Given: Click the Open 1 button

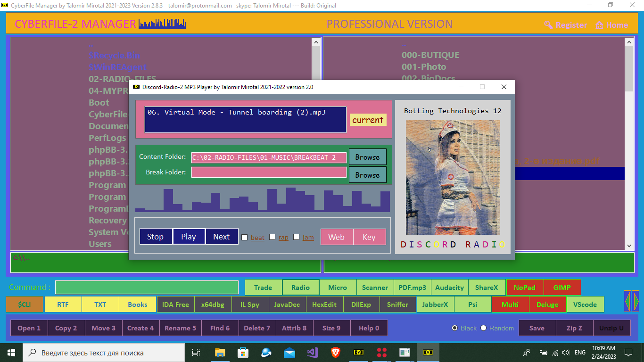Looking at the screenshot, I should point(29,328).
